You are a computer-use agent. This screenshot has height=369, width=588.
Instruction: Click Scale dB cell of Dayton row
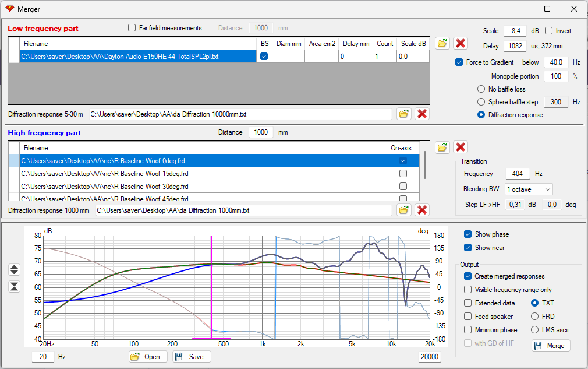pos(413,57)
